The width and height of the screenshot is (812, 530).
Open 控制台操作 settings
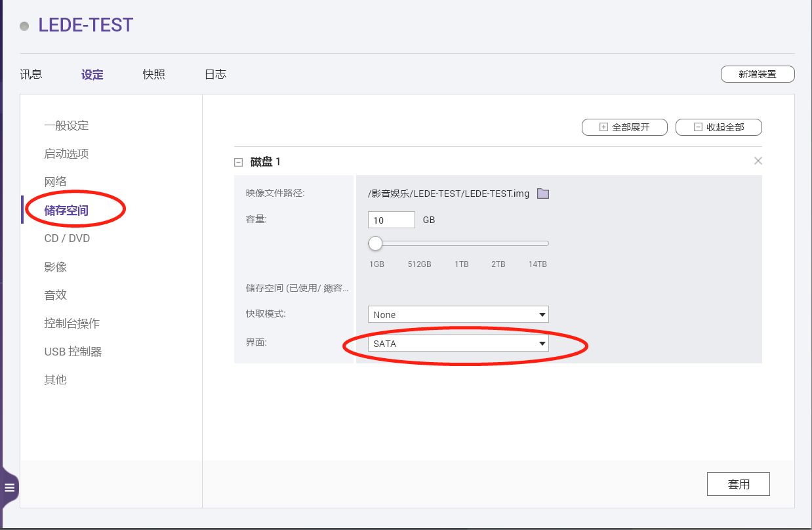(72, 323)
